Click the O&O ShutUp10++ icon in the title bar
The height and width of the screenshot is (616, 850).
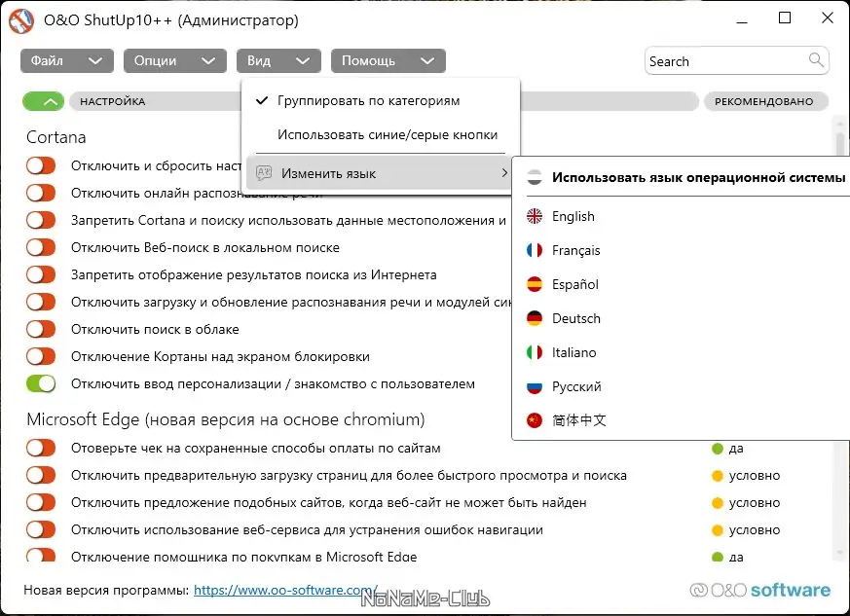(23, 19)
